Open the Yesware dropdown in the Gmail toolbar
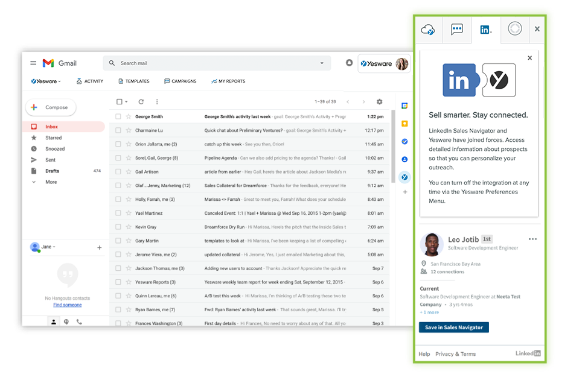The image size is (588, 389). click(46, 81)
